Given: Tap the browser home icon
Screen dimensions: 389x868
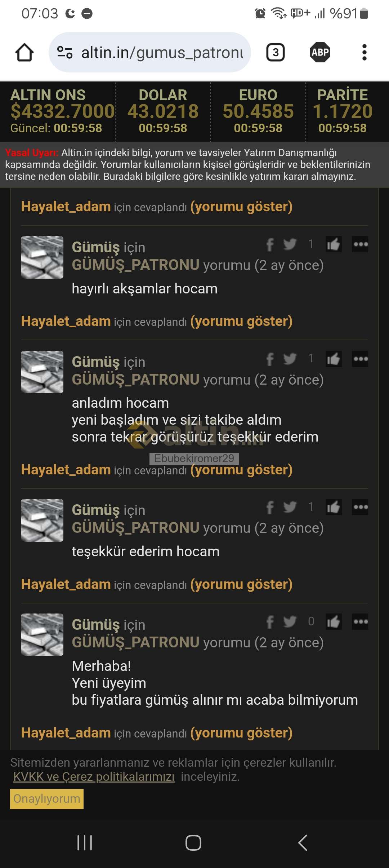Looking at the screenshot, I should 24,52.
